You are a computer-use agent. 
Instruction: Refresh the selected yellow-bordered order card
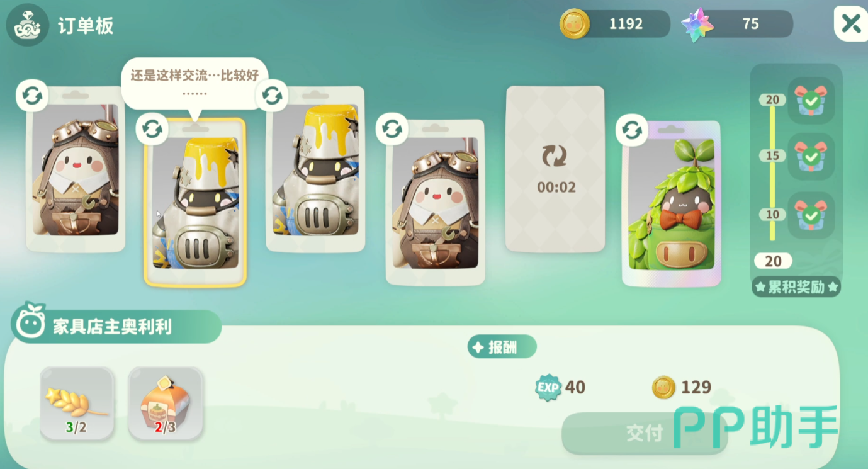point(152,129)
